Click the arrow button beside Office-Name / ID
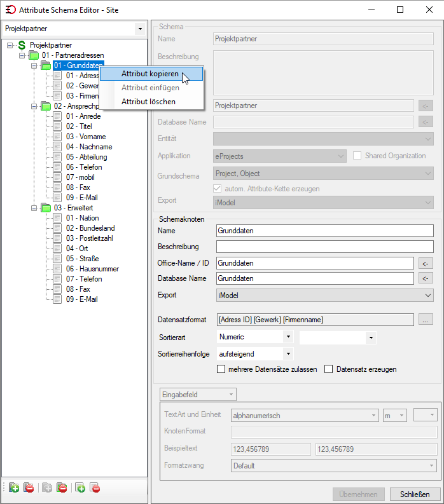 pos(426,263)
